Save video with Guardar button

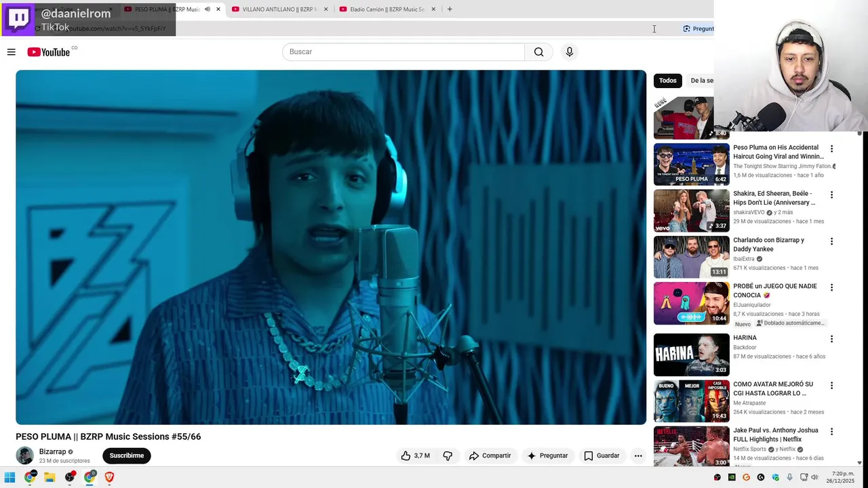click(x=601, y=455)
